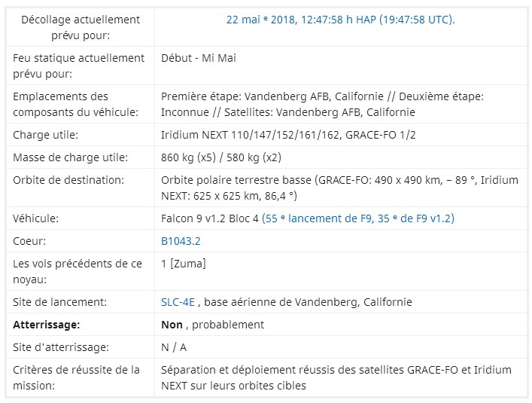Click the 'Emplacements des composants du véhicule' label

[x=75, y=104]
